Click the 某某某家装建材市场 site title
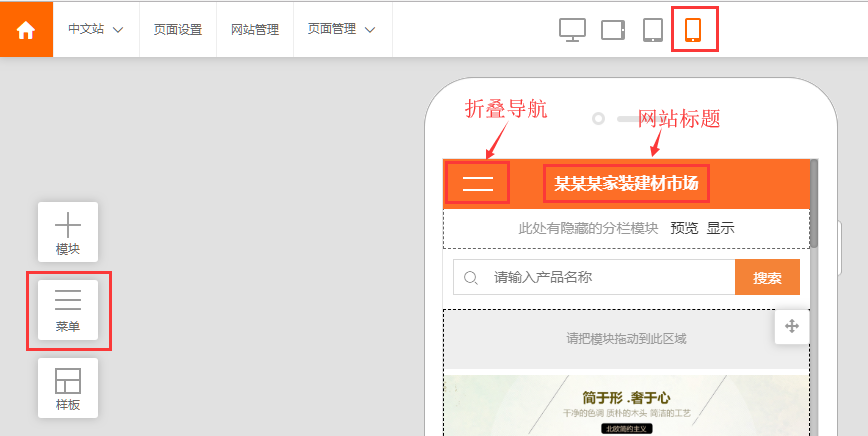The image size is (868, 436). pos(627,183)
